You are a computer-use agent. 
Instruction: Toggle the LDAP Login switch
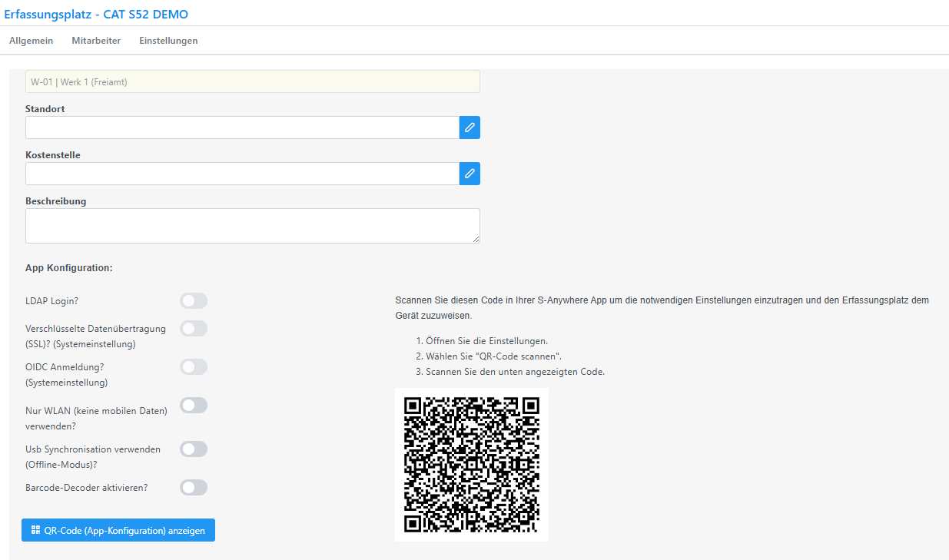pyautogui.click(x=194, y=300)
